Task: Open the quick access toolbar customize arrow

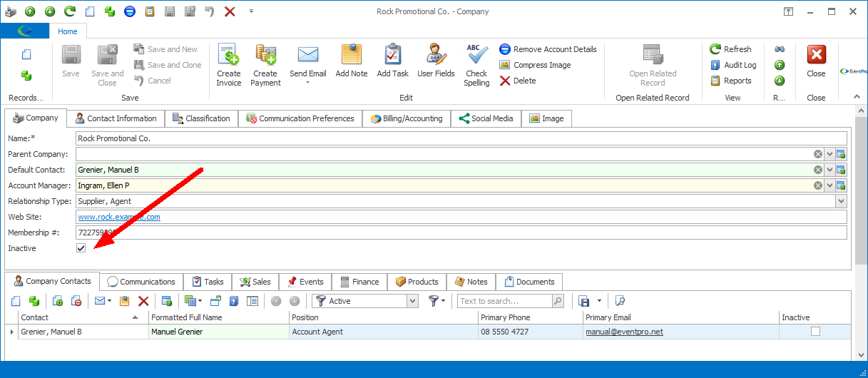Action: (251, 11)
